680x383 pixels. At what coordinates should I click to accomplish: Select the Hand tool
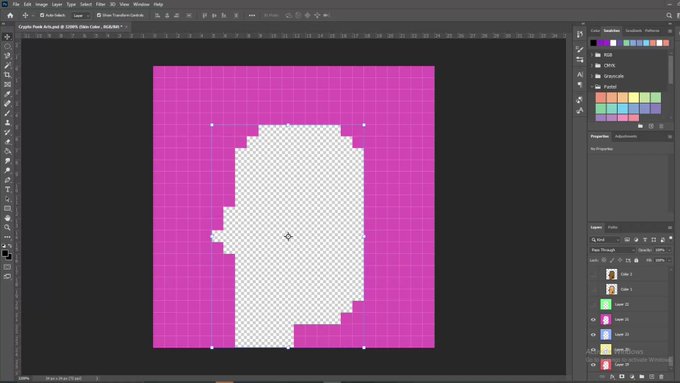pyautogui.click(x=7, y=218)
